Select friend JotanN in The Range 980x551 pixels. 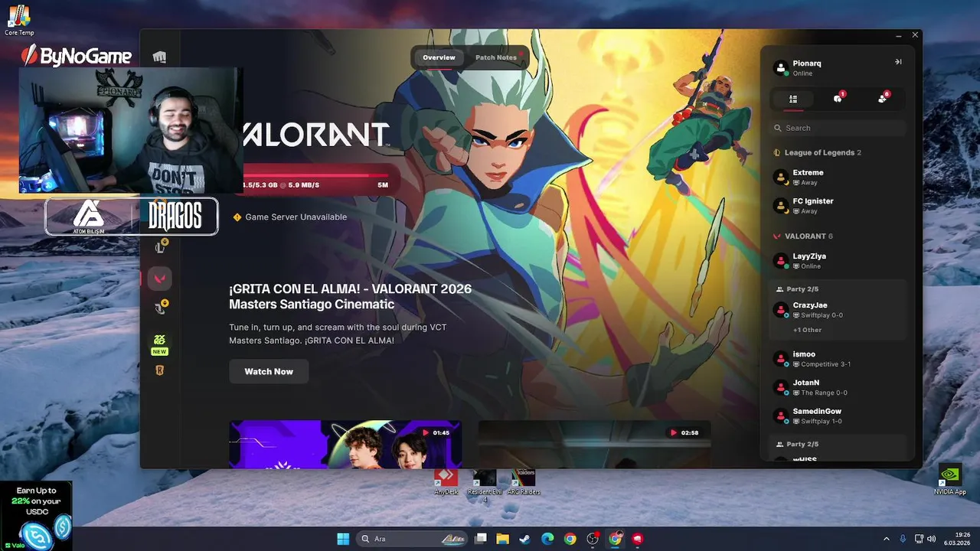838,387
